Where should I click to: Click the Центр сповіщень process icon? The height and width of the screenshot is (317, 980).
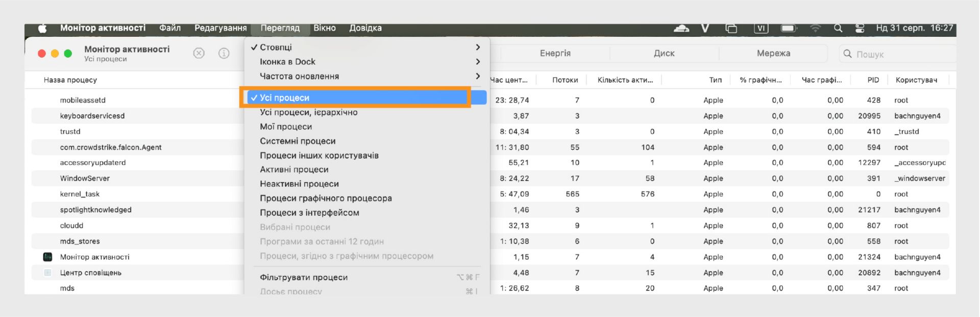tap(47, 273)
